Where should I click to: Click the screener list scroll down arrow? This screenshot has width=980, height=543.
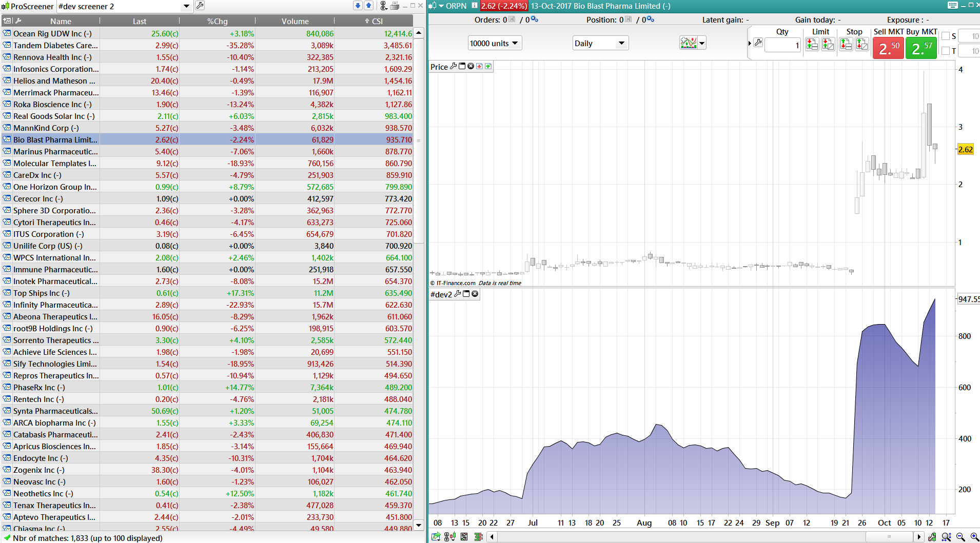419,525
